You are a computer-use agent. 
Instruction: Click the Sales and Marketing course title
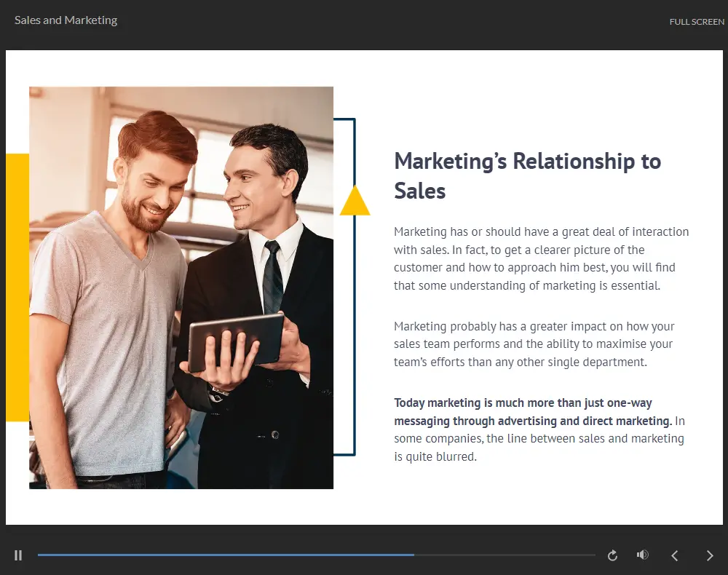[x=66, y=20]
